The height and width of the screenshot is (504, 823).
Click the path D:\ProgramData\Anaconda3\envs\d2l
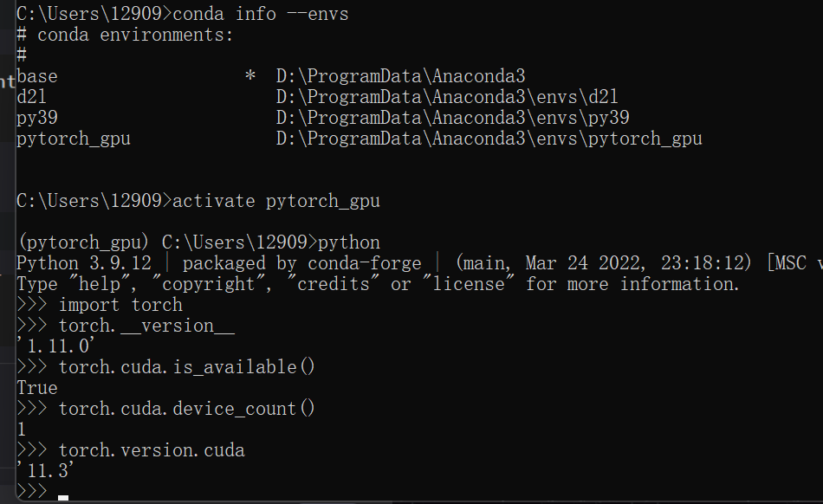coord(447,97)
